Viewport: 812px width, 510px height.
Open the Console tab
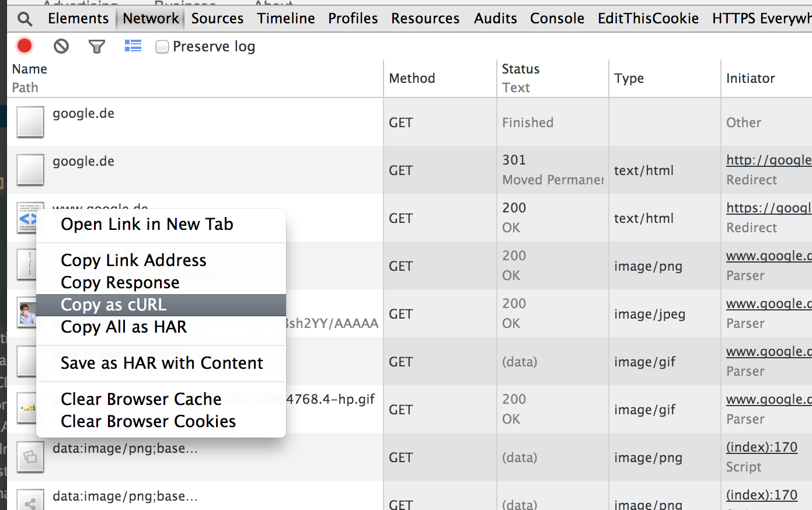(557, 19)
